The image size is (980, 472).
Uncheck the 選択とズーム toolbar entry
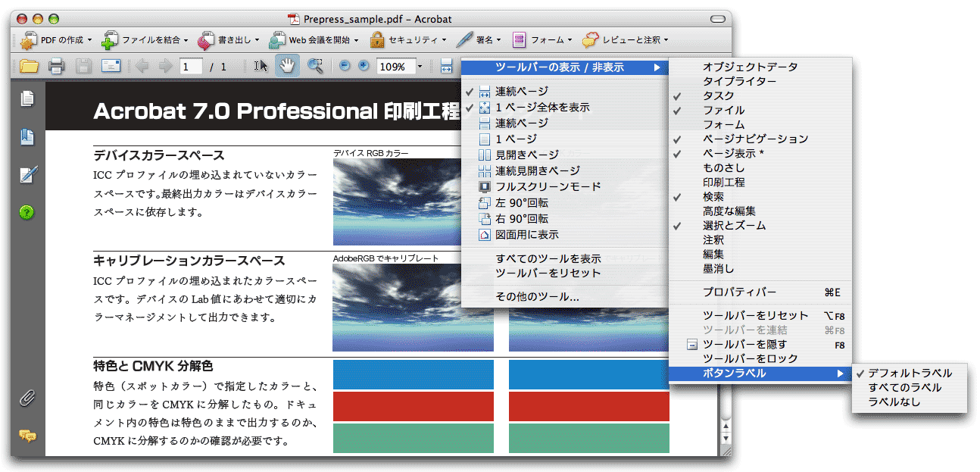click(x=760, y=225)
